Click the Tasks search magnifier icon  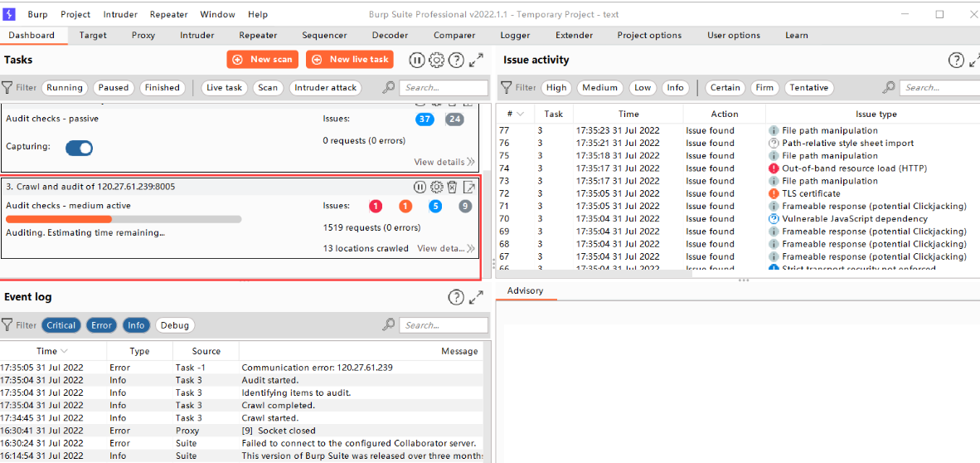[x=388, y=88]
